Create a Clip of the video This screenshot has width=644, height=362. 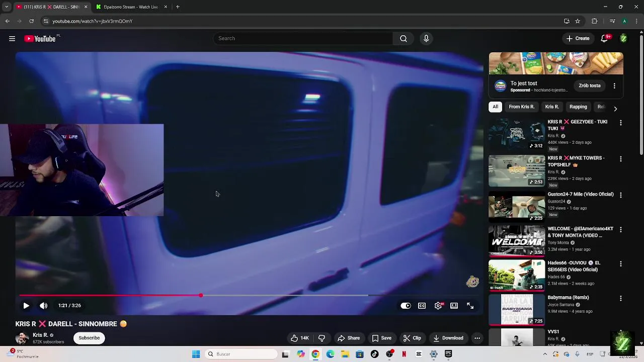pyautogui.click(x=412, y=338)
